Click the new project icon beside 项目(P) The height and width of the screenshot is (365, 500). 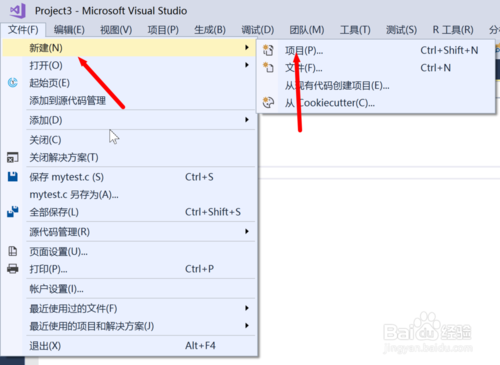268,50
